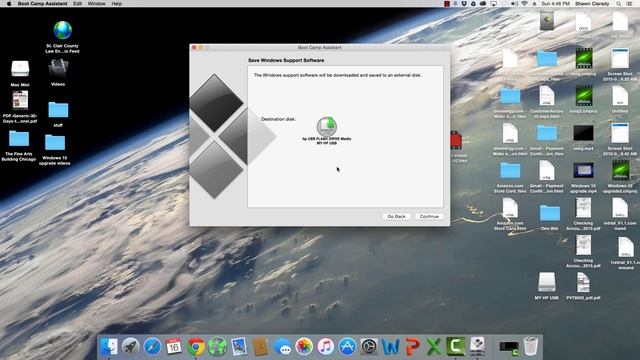Image resolution: width=640 pixels, height=360 pixels.
Task: Select the Screen Shot 8.42 AM file
Action: pos(620,139)
